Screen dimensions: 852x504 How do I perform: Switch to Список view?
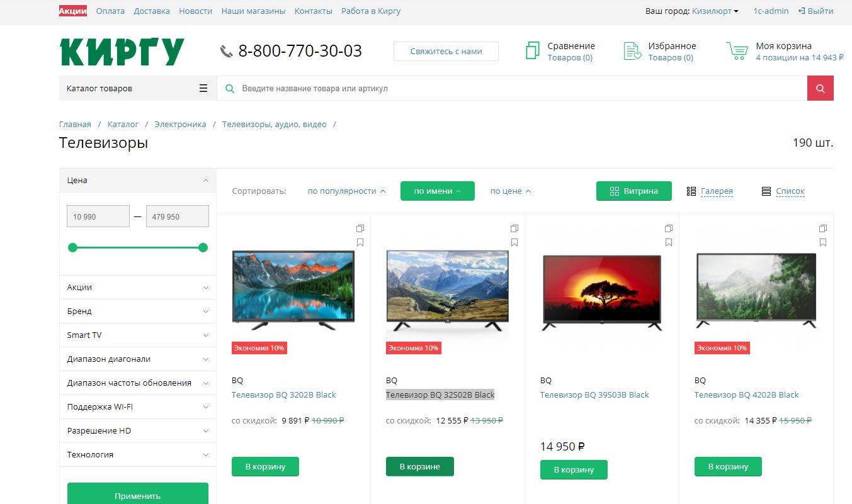pyautogui.click(x=783, y=191)
